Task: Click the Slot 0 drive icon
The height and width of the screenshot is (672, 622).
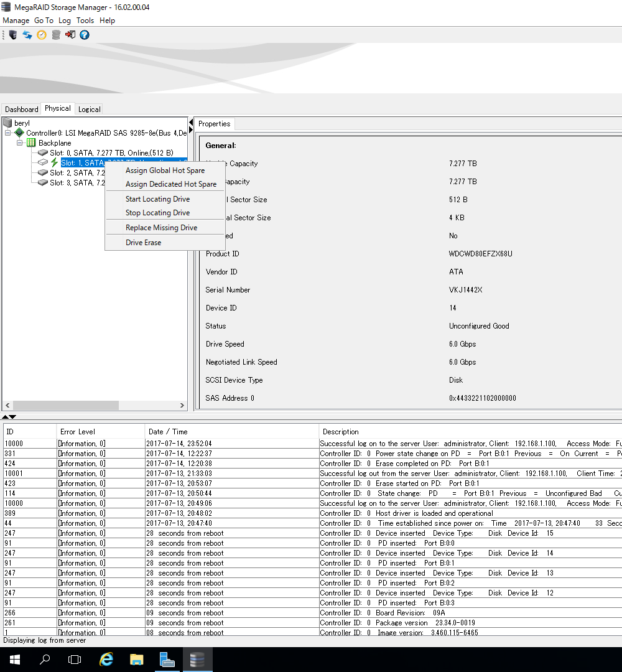Action: [42, 152]
